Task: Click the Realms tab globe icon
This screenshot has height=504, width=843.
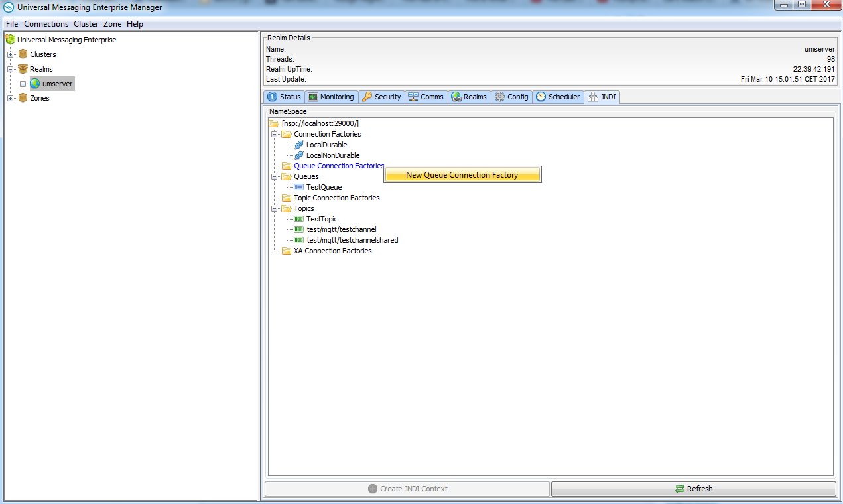Action: coord(456,97)
